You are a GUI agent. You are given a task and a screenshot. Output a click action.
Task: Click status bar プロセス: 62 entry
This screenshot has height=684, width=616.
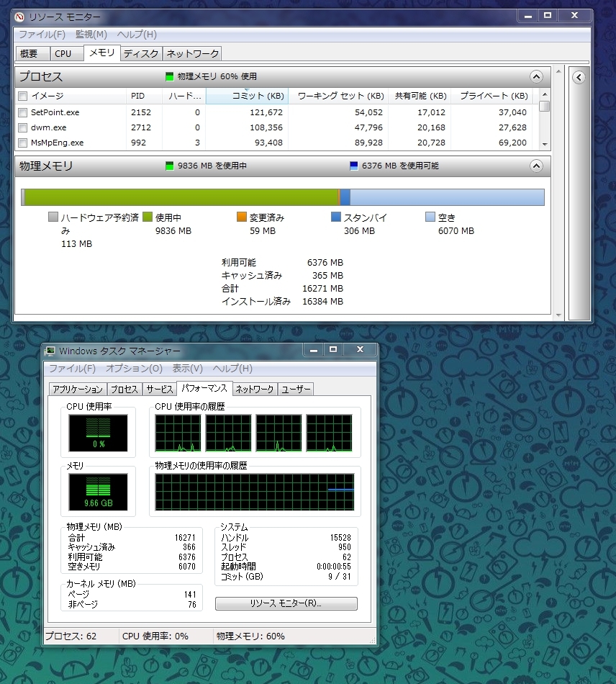[x=71, y=636]
